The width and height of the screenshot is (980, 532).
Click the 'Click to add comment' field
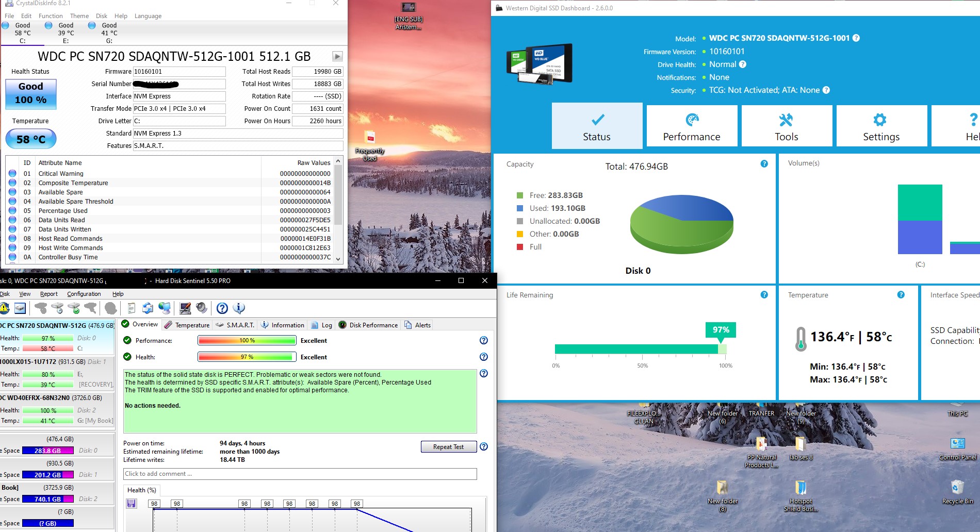coord(300,474)
